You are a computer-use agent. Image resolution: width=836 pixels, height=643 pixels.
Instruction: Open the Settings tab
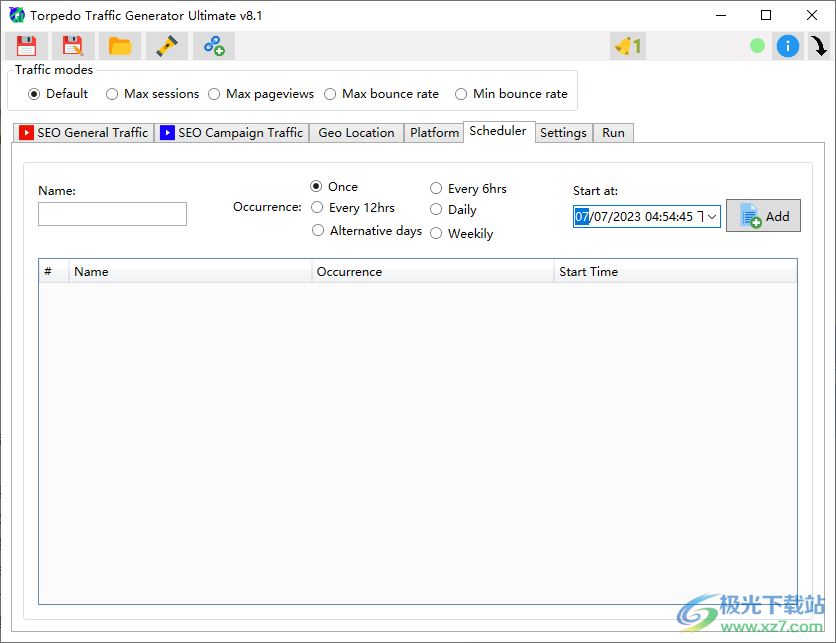point(564,132)
